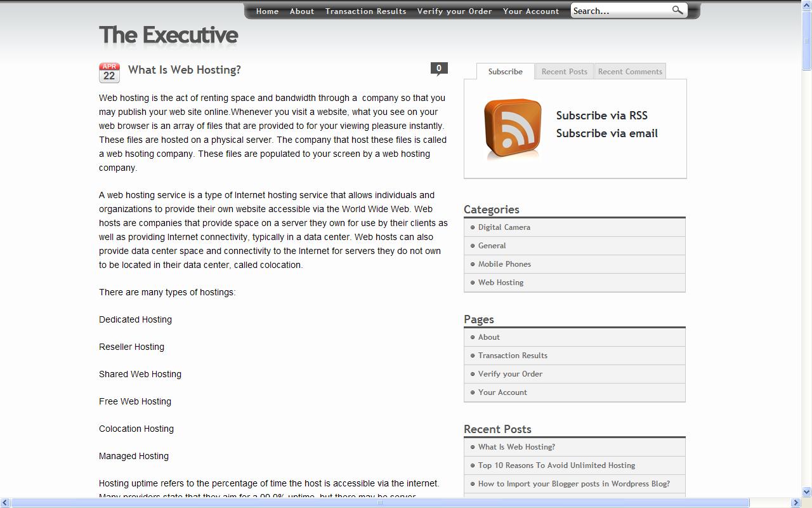This screenshot has width=812, height=508.
Task: Click the horizontal scrollbar right arrow
Action: coord(796,503)
